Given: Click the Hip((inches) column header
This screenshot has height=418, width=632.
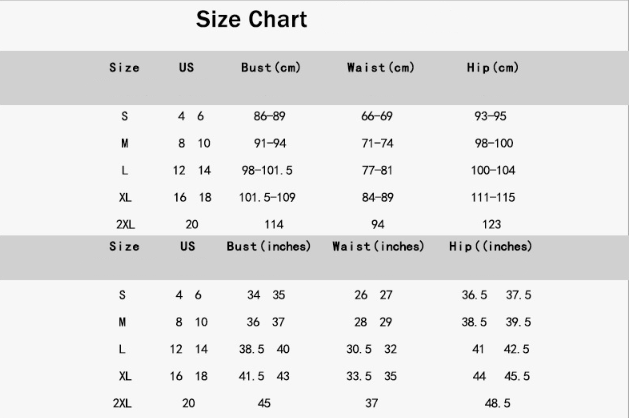Looking at the screenshot, I should 490,246.
